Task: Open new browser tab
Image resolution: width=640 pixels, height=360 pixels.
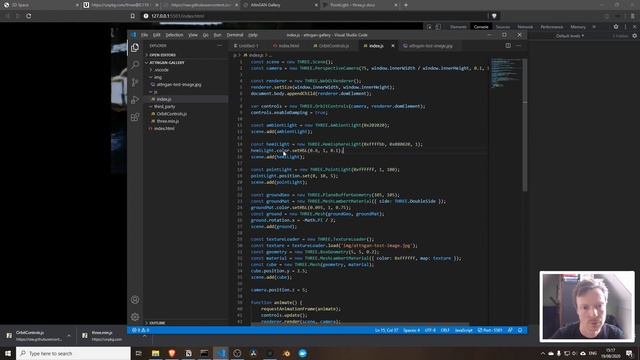Action: pos(406,5)
